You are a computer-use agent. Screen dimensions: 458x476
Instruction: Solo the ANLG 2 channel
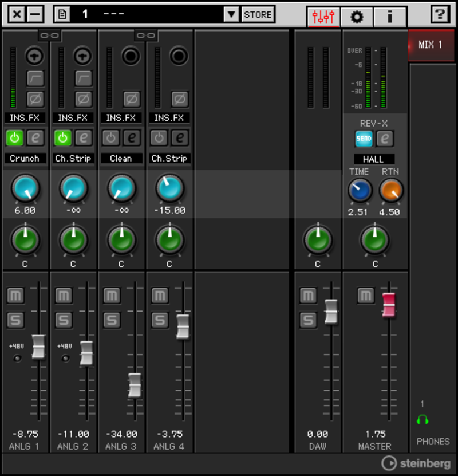[64, 320]
